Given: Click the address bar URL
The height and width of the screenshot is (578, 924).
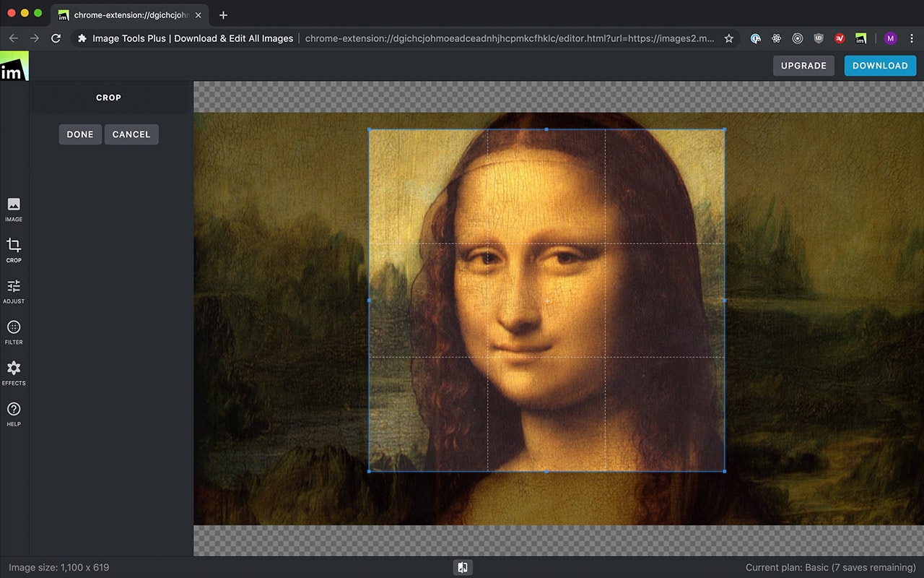Looking at the screenshot, I should 510,38.
